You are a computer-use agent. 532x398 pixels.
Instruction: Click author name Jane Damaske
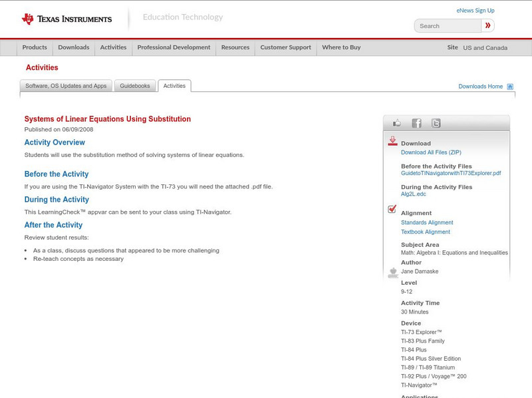420,272
